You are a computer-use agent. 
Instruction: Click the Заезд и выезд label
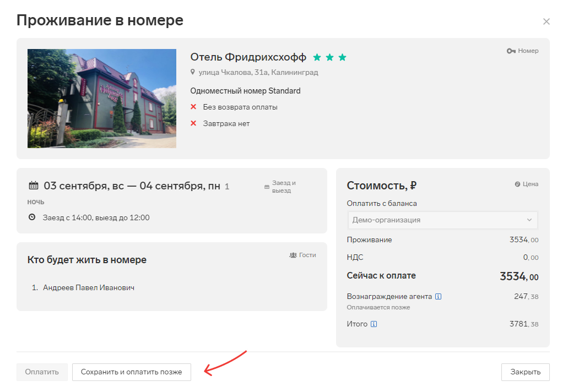pos(284,187)
